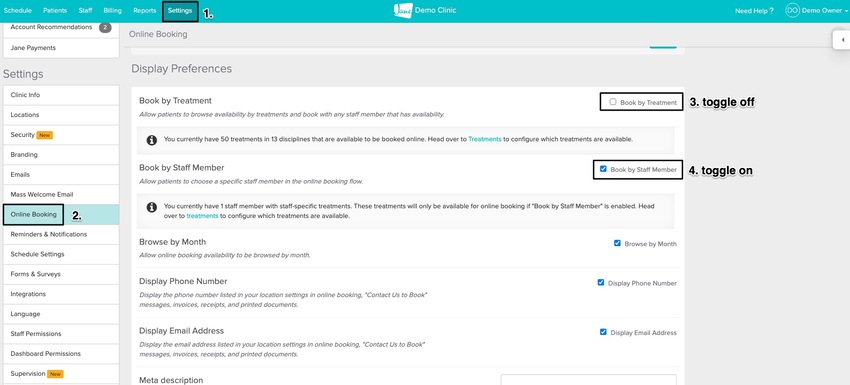This screenshot has width=850, height=385.
Task: Click the Meta description input field
Action: [588, 380]
